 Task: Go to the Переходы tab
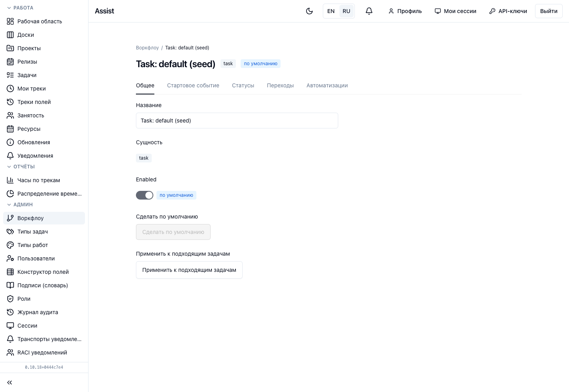click(281, 85)
